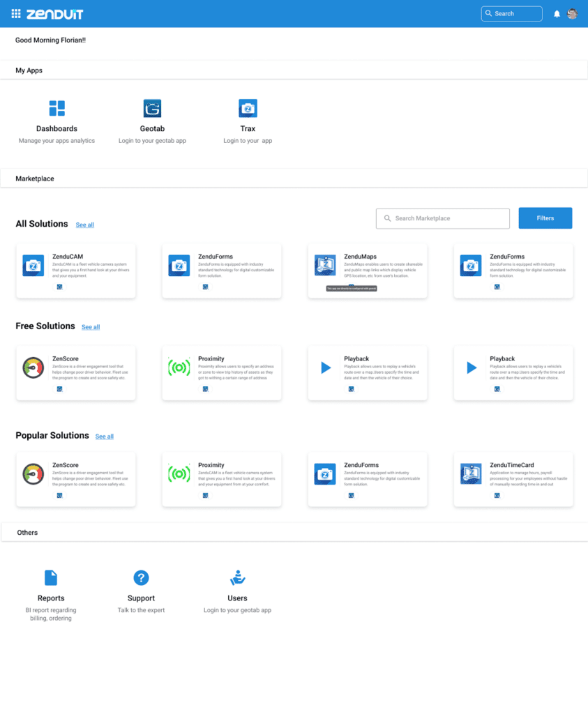Click the small Geotab badge on the Popular Solutions Proximity card
Viewport: 588px width, 714px height.
tap(205, 496)
